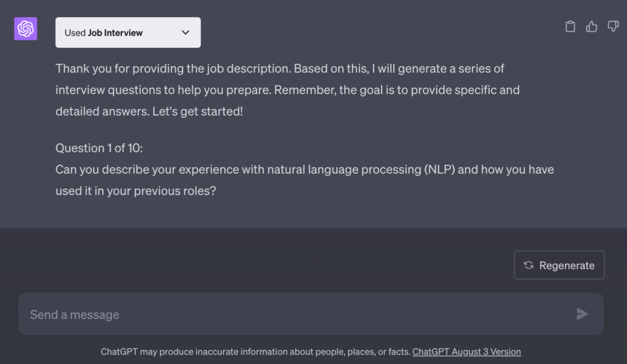
Task: Click the circular arrows icon beside Regenerate
Action: tap(528, 265)
